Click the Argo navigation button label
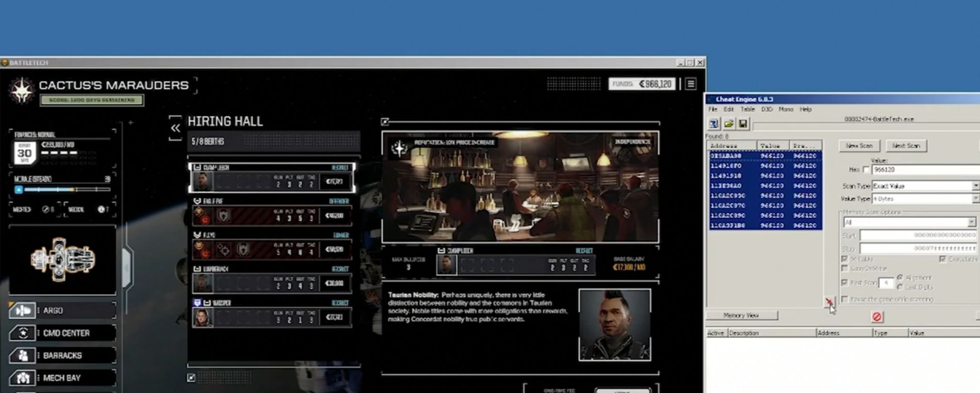 [53, 310]
